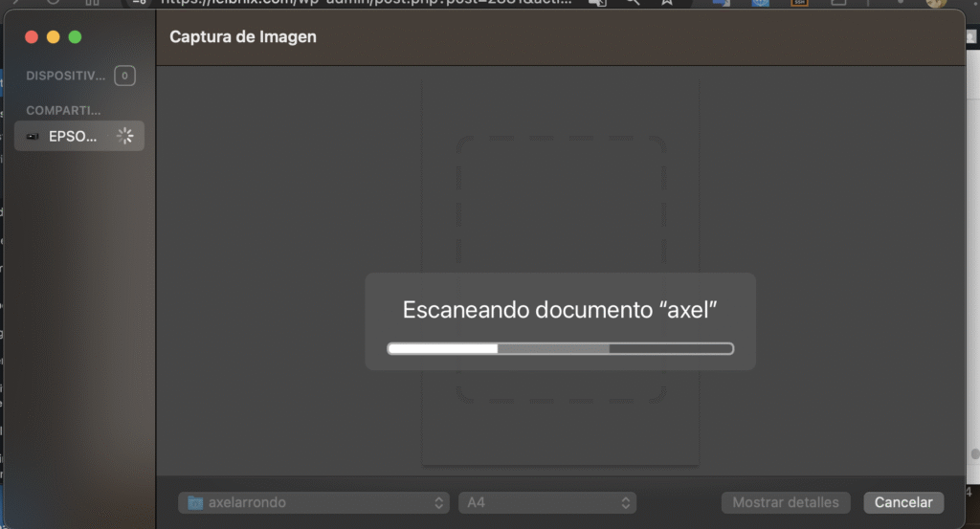Viewport: 980px width, 529px height.
Task: Open the A4 paper size dropdown
Action: coord(546,502)
